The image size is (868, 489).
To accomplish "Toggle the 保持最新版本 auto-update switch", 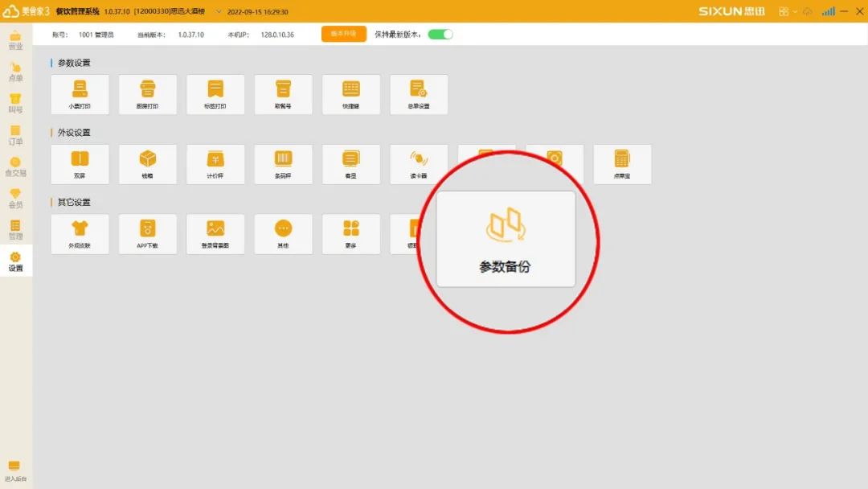I will click(440, 35).
